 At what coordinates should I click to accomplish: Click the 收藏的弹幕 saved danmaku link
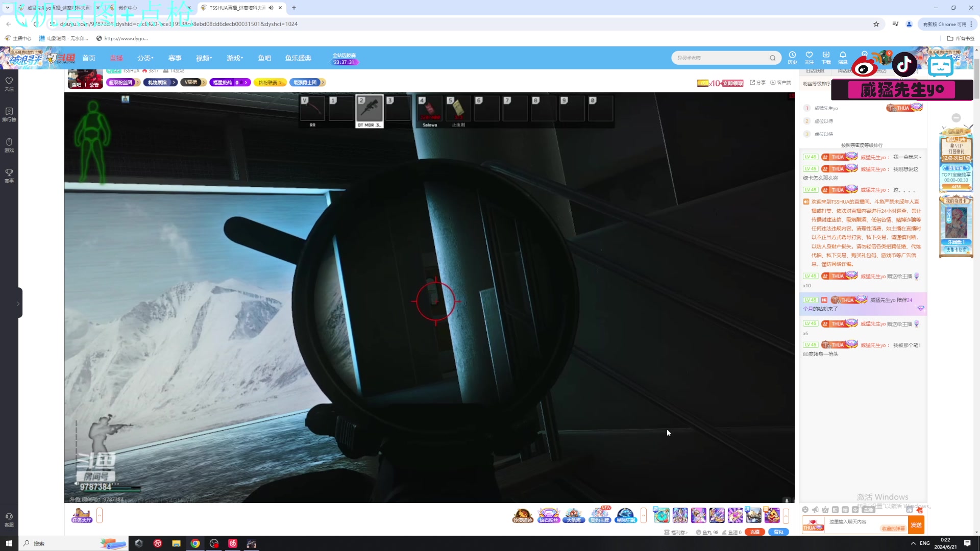coord(893,529)
